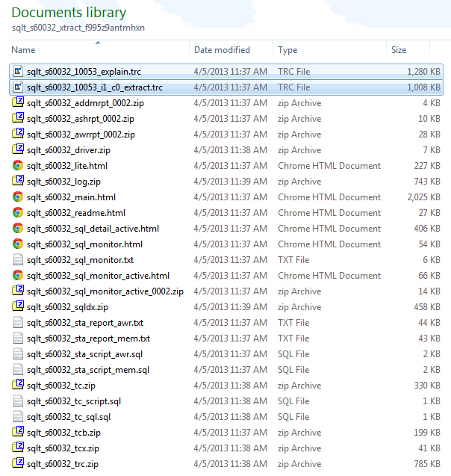Click the SQL file icon for sqlt_s60032_tc_script.sql
Screen dimensions: 451x476
(18, 401)
